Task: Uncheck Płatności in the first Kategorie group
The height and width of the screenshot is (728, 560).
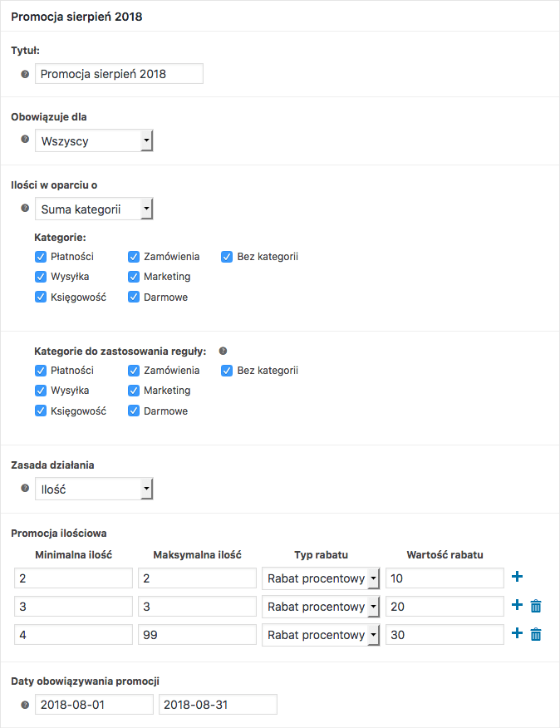Action: coord(41,257)
